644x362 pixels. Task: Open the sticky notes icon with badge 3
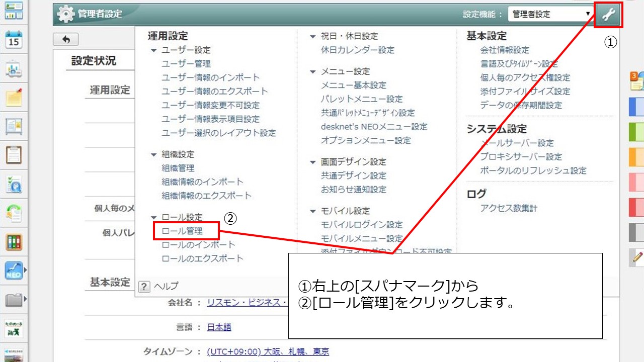(636, 81)
